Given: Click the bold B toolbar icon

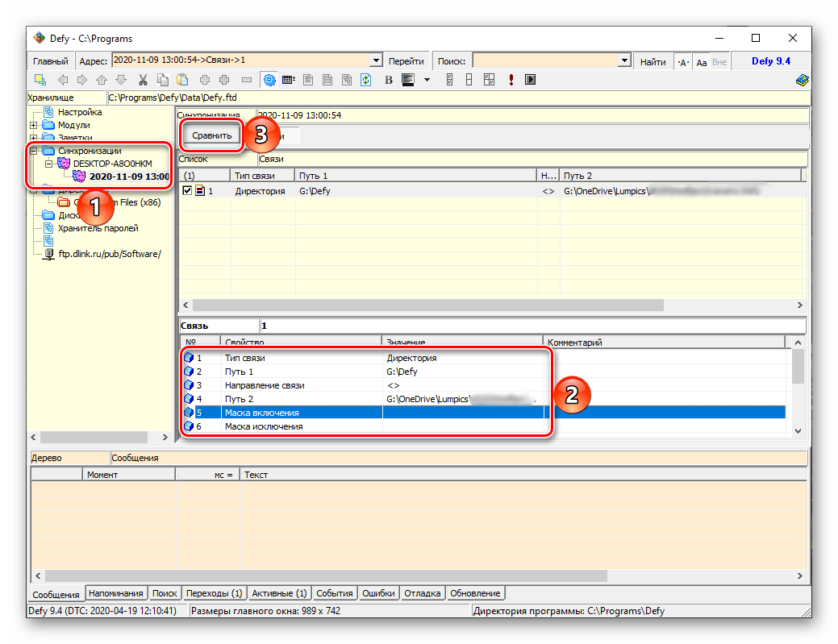Looking at the screenshot, I should 388,80.
